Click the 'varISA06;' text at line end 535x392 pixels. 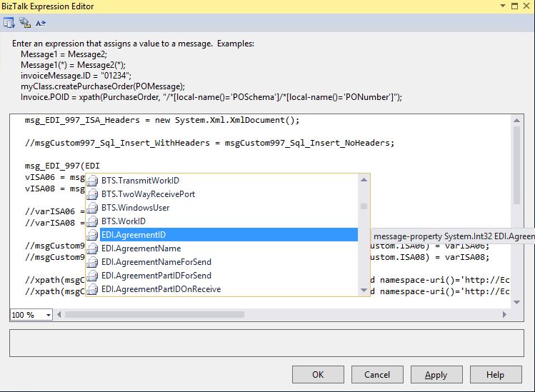click(466, 246)
